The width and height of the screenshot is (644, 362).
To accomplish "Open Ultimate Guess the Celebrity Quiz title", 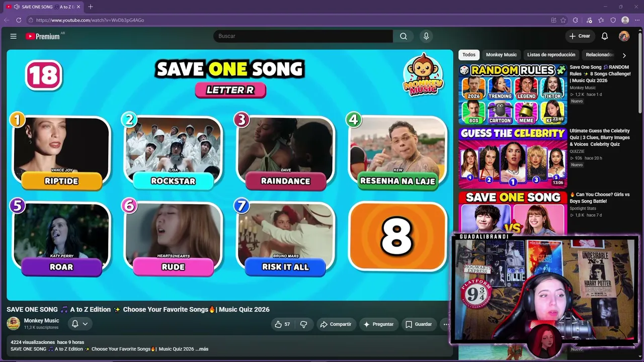I will pos(600,137).
